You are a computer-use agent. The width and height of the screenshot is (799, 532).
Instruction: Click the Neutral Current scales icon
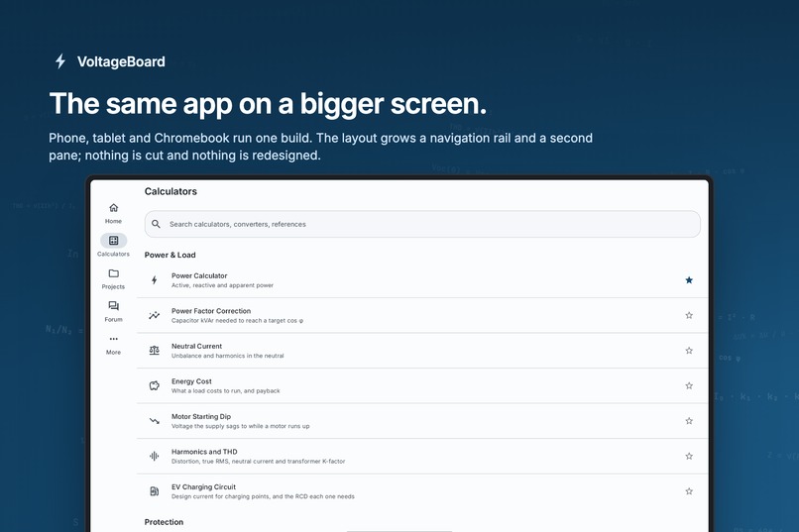point(154,351)
